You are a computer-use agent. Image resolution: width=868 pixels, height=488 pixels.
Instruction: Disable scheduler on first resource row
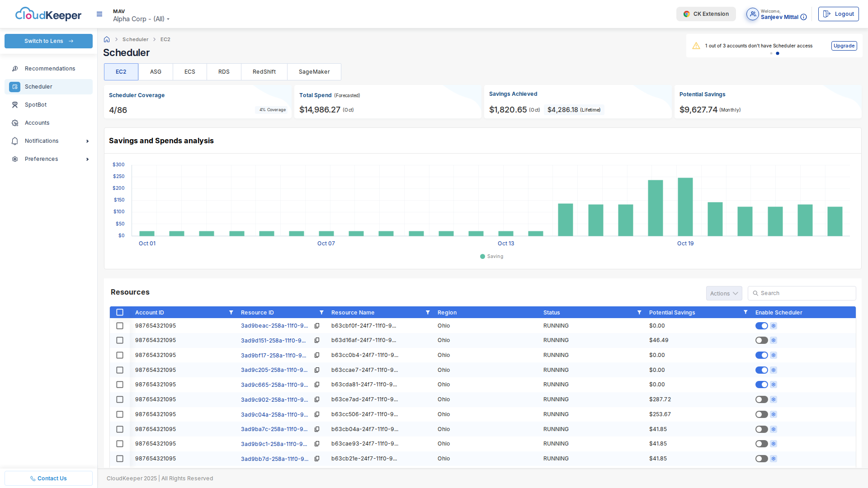[761, 326]
